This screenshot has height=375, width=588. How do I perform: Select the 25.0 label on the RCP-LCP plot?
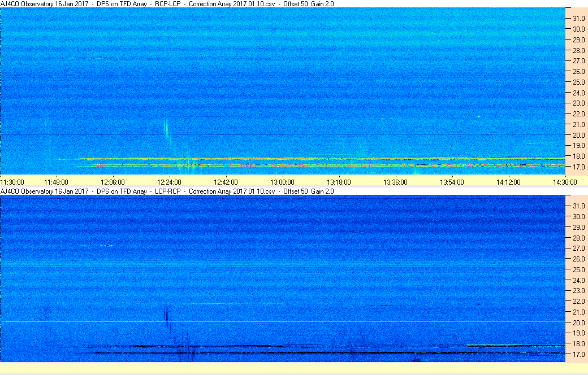pos(578,82)
